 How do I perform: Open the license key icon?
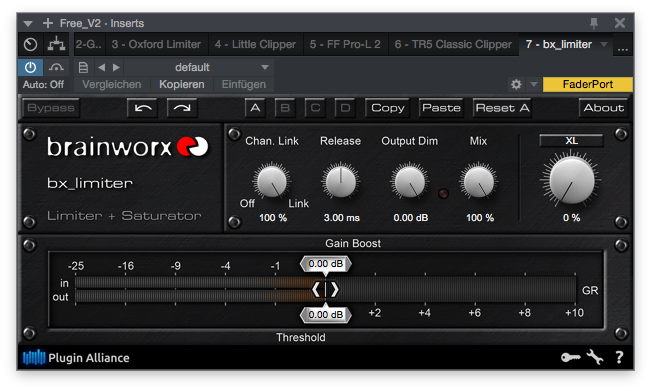coord(570,357)
